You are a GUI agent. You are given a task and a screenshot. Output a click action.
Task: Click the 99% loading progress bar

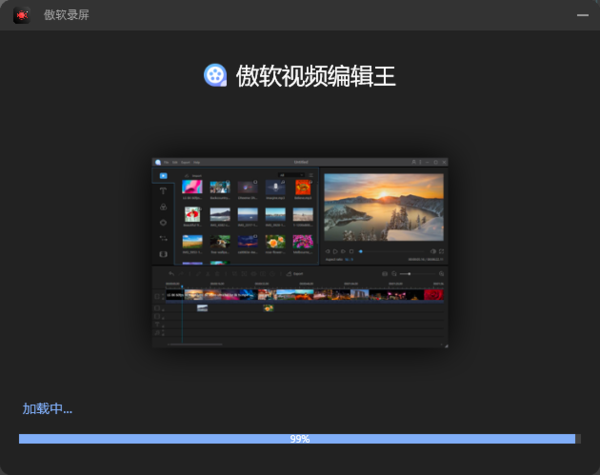coord(299,439)
